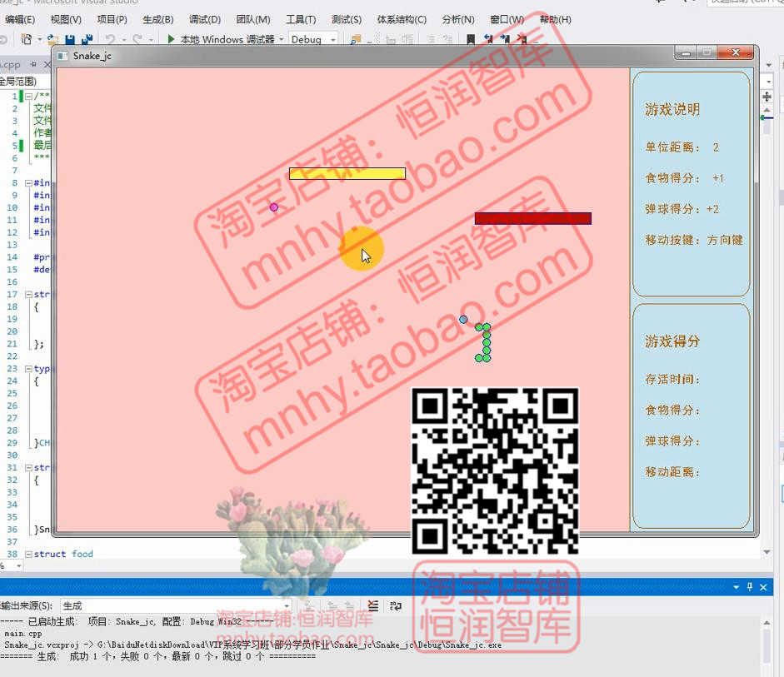Screen dimensions: 784x677
Task: Click the 游戏得分 heading
Action: pyautogui.click(x=672, y=341)
